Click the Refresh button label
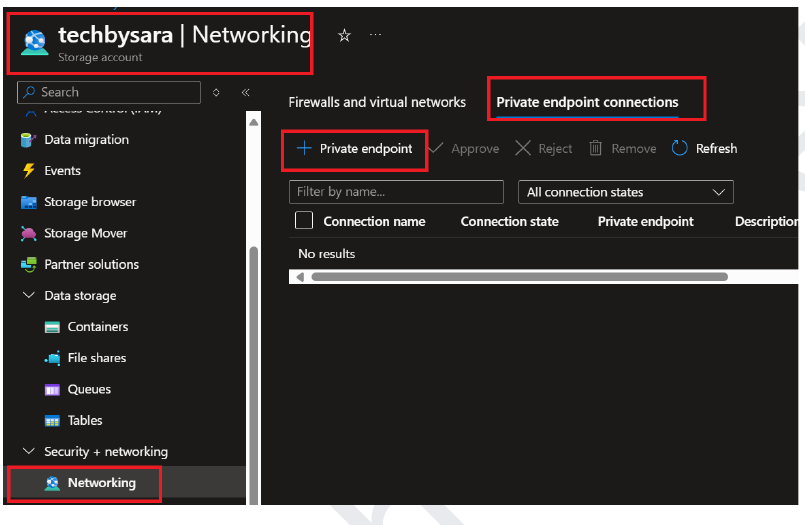805x525 pixels. pos(716,149)
